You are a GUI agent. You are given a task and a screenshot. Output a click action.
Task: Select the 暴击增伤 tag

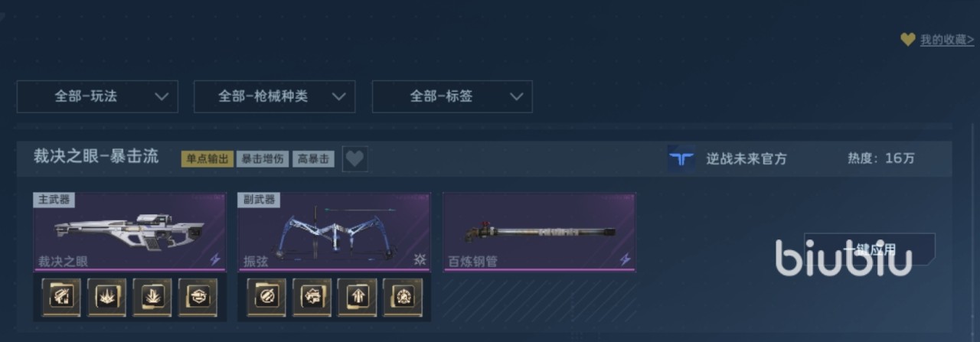pyautogui.click(x=263, y=159)
